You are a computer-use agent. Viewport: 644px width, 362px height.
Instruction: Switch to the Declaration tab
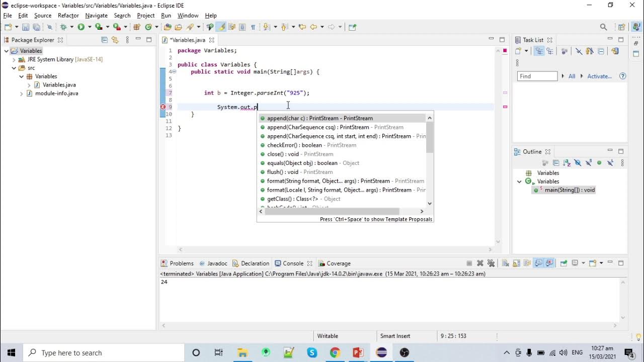point(251,263)
